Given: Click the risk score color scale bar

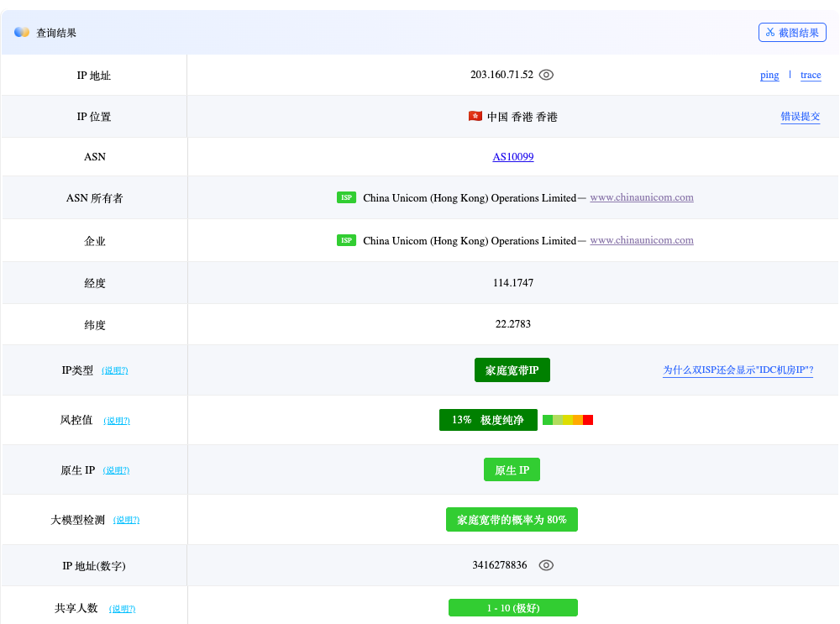Looking at the screenshot, I should pos(568,420).
